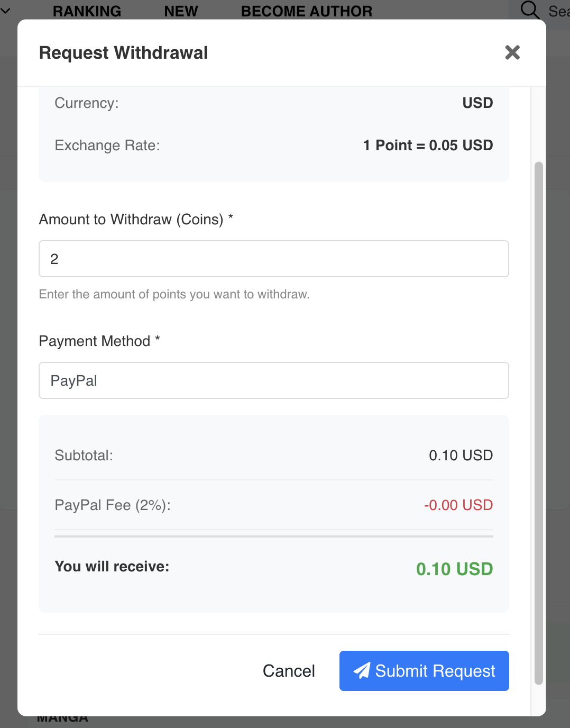Screen dimensions: 570x728
Task: Click the Exchange Rate row
Action: (x=273, y=145)
